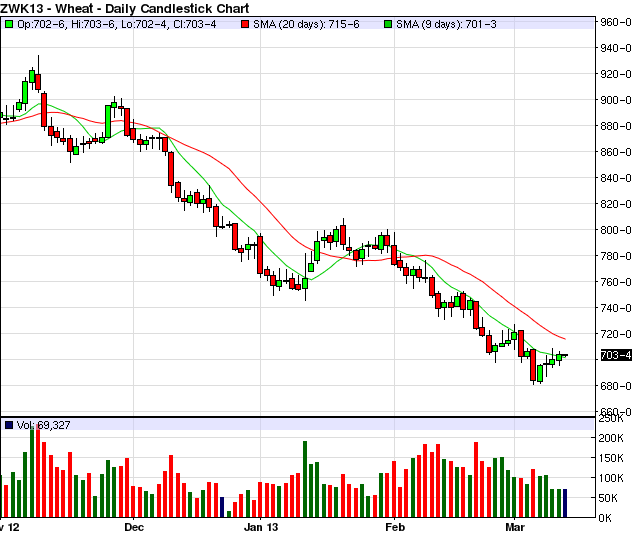640x536 pixels.
Task: Click the 100K volume axis label
Action: (x=611, y=478)
